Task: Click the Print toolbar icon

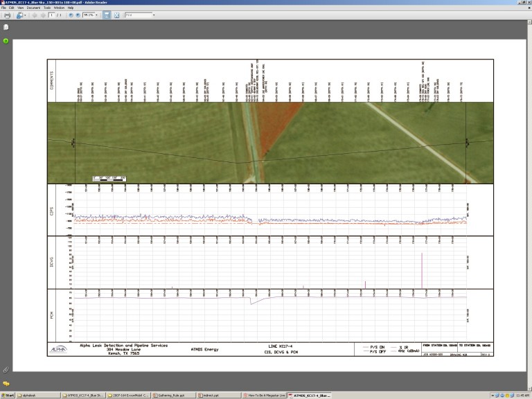Action: 7,15
